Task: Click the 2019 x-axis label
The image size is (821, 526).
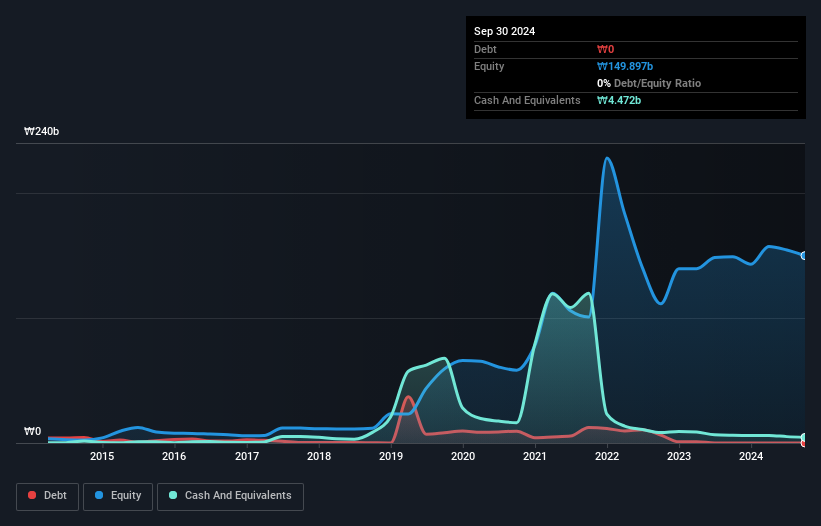Action: coord(391,456)
